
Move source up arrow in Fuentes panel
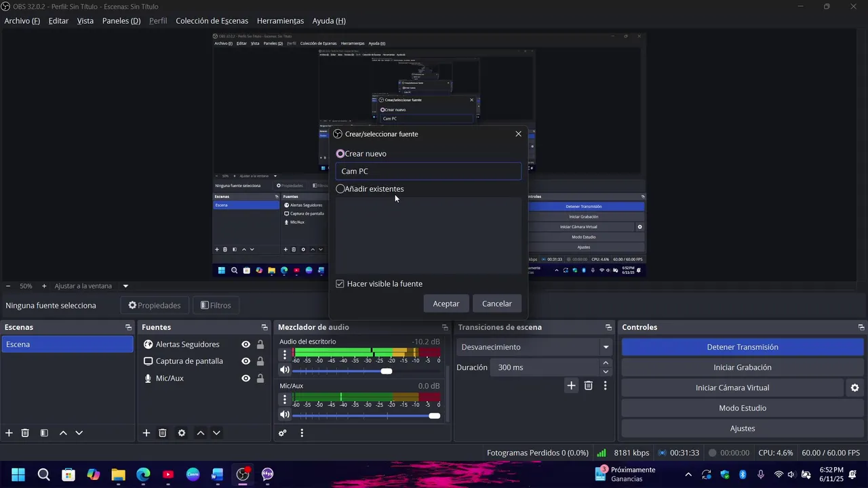[x=201, y=433]
